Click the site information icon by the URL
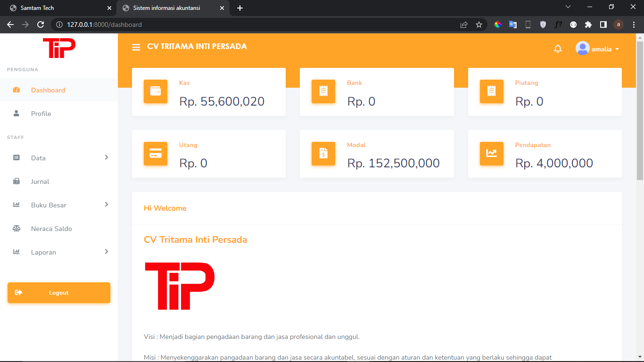Screen dimensions: 644x362 (x=59, y=25)
